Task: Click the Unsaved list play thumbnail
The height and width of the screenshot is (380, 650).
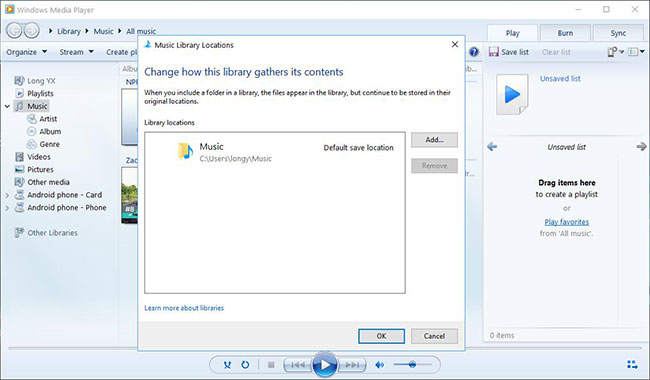Action: click(x=512, y=94)
